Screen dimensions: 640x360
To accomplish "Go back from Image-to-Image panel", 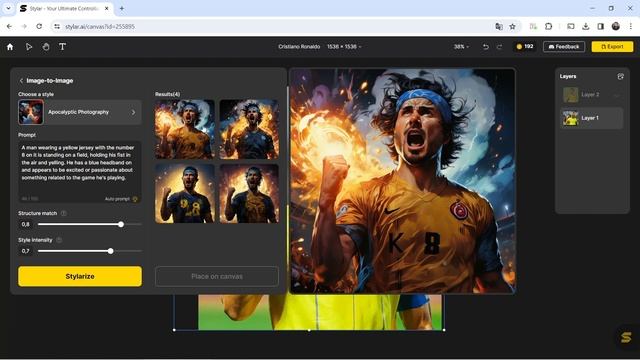I will [21, 81].
